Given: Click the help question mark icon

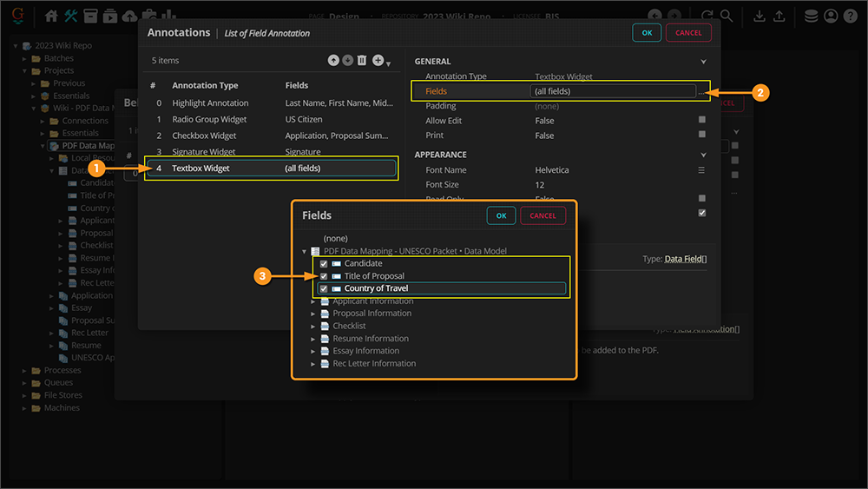Looking at the screenshot, I should pyautogui.click(x=851, y=16).
